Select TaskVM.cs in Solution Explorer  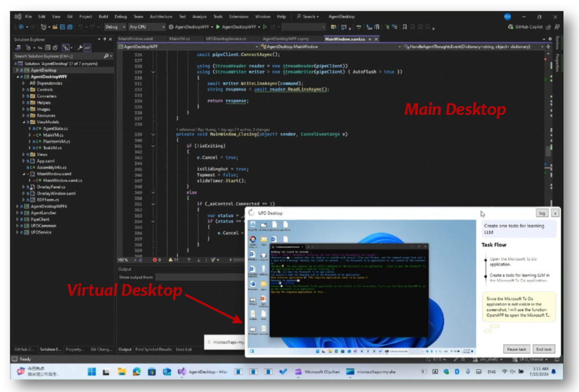click(52, 147)
